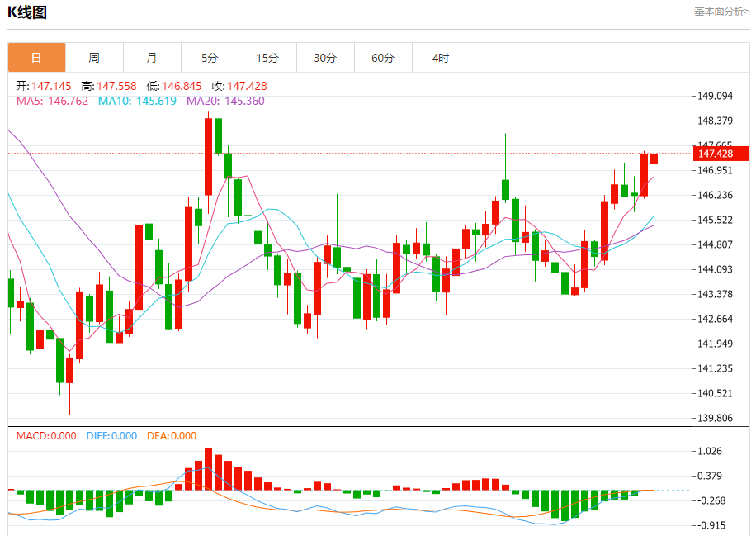Click the DIFF value label
756x536 pixels.
[x=112, y=435]
